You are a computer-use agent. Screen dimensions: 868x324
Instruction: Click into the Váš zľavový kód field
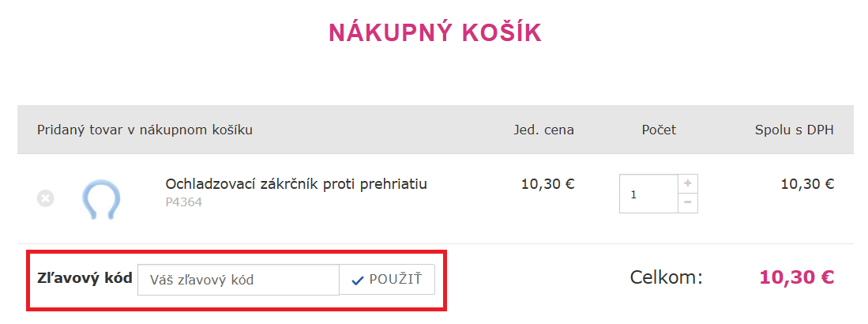point(238,280)
